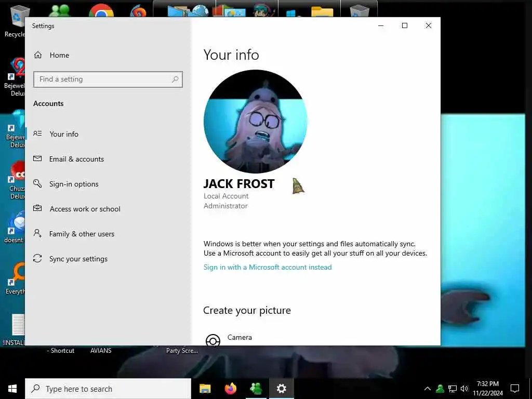Select the Everything search desktop shortcut
This screenshot has height=399, width=532.
16,278
